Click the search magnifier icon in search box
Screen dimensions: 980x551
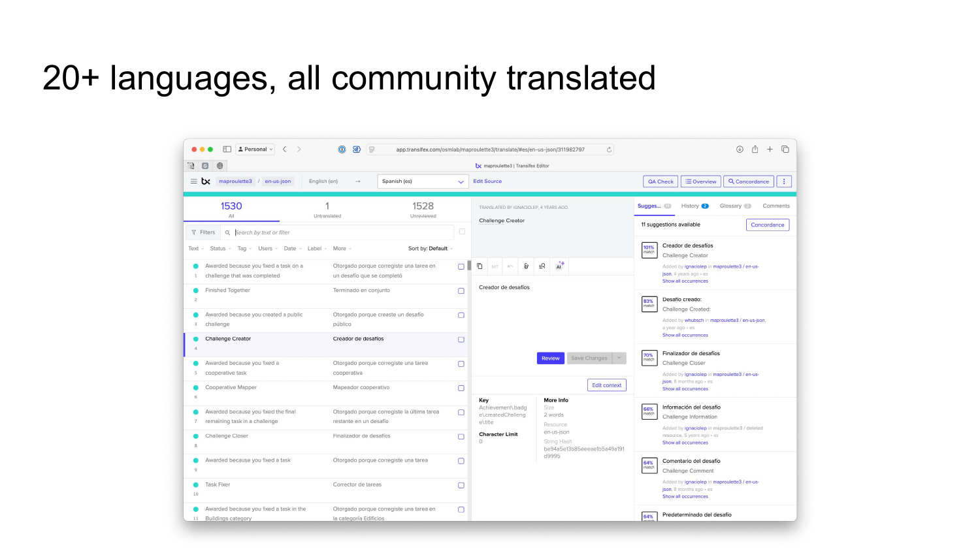pos(227,232)
